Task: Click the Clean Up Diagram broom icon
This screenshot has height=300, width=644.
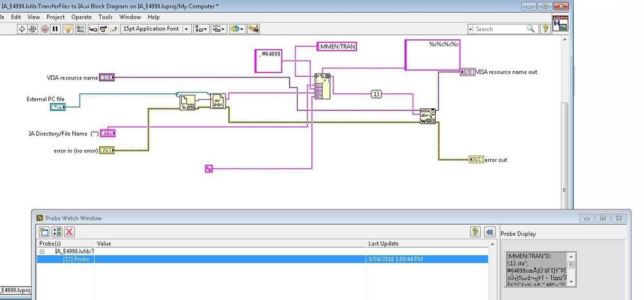Action: pyautogui.click(x=254, y=29)
